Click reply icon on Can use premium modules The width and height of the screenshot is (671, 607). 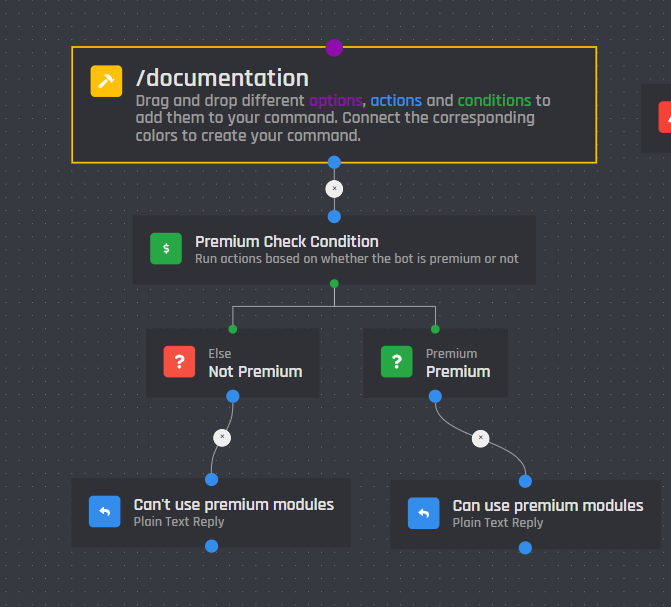point(423,513)
